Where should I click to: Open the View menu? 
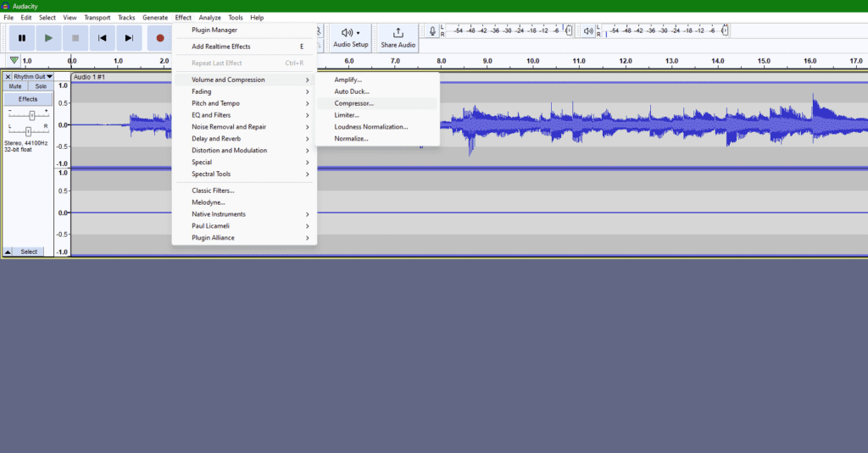(70, 18)
